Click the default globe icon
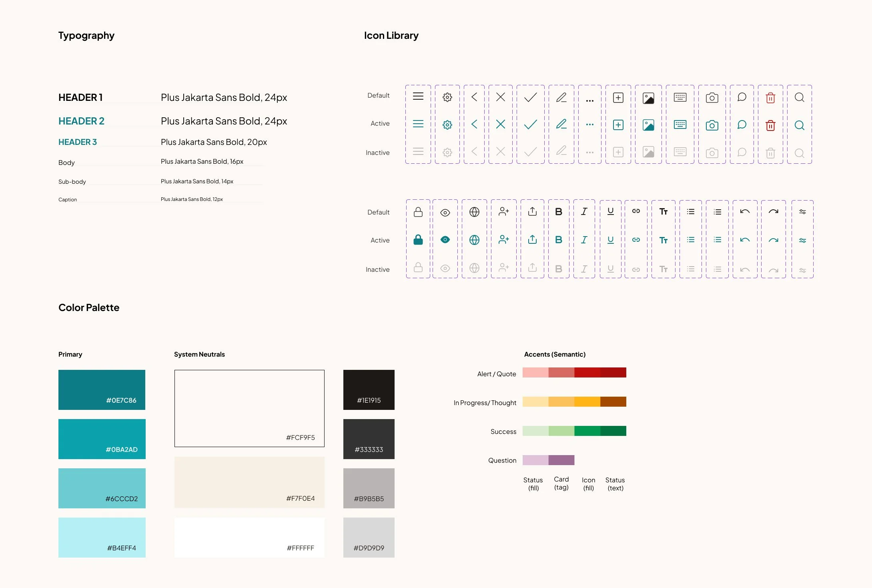Viewport: 872px width, 588px height. coord(474,212)
